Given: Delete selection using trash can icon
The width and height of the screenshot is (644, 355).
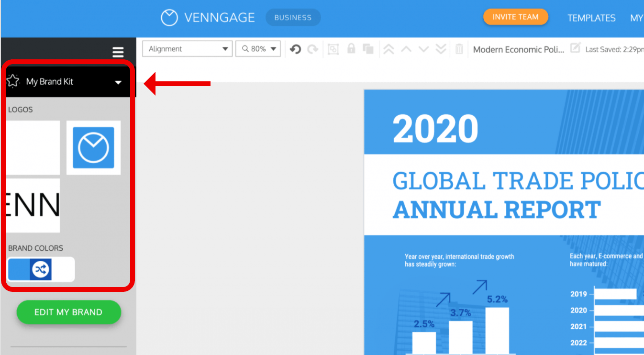Looking at the screenshot, I should [459, 49].
